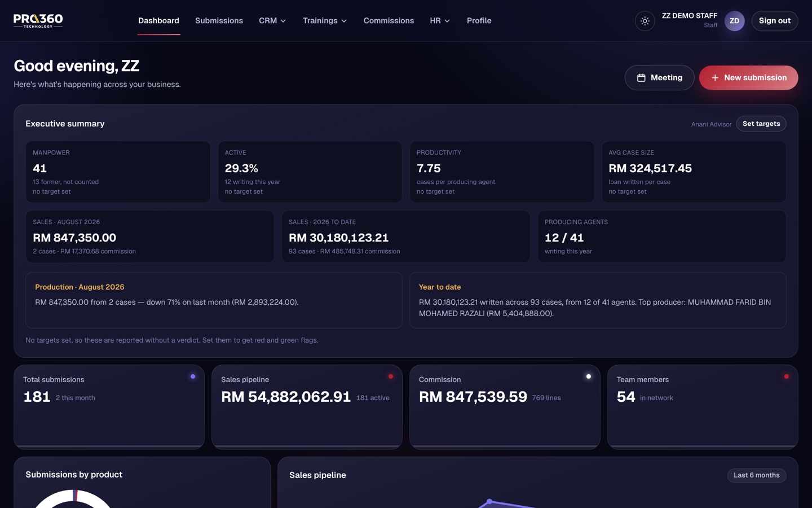812x508 pixels.
Task: Click the 2 this month label
Action: (x=76, y=398)
